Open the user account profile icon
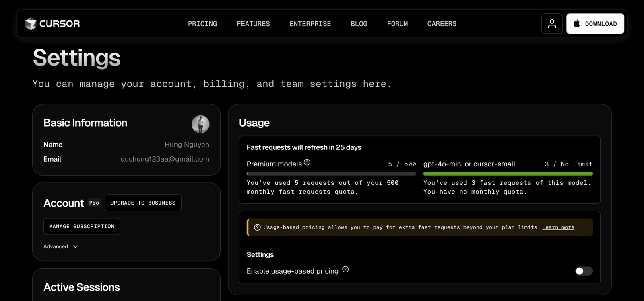 pyautogui.click(x=552, y=24)
